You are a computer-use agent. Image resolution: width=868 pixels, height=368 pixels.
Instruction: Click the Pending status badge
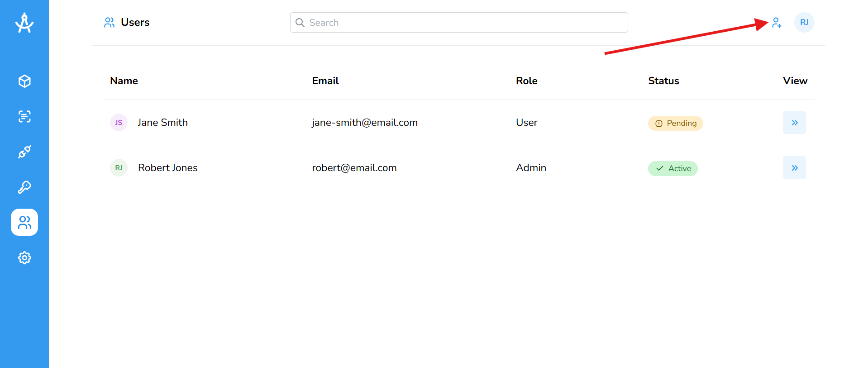click(675, 123)
